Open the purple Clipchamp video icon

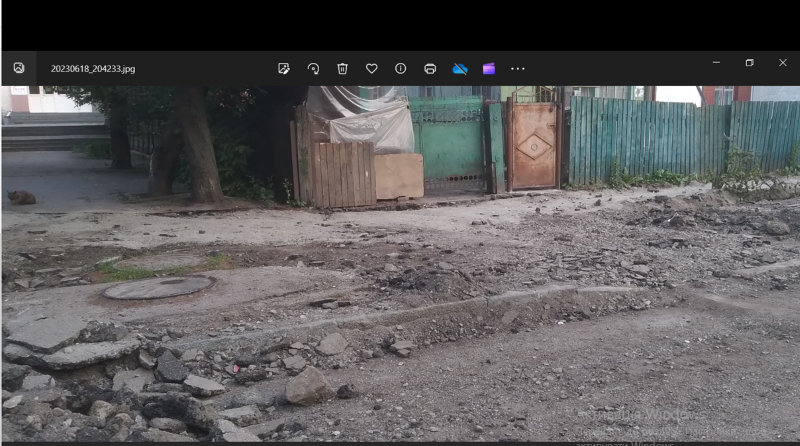coord(489,68)
